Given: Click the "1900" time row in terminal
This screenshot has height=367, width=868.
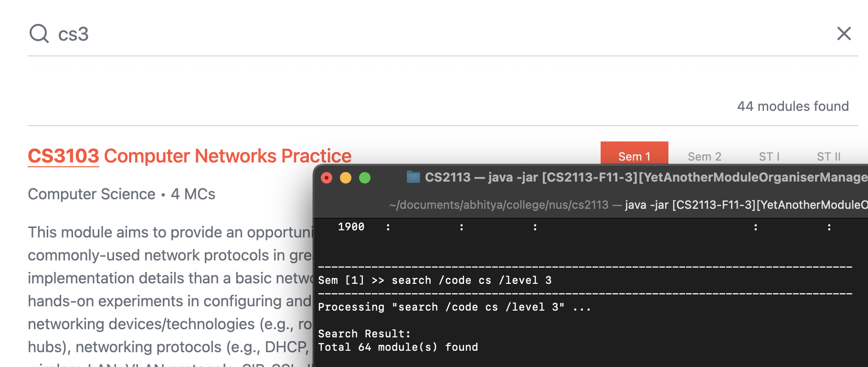Looking at the screenshot, I should coord(585,227).
